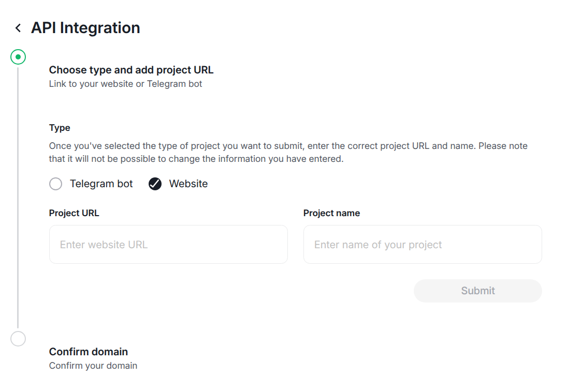Viewport: 567px width, 392px height.
Task: Click the empty Confirm domain step circle
Action: (x=18, y=339)
